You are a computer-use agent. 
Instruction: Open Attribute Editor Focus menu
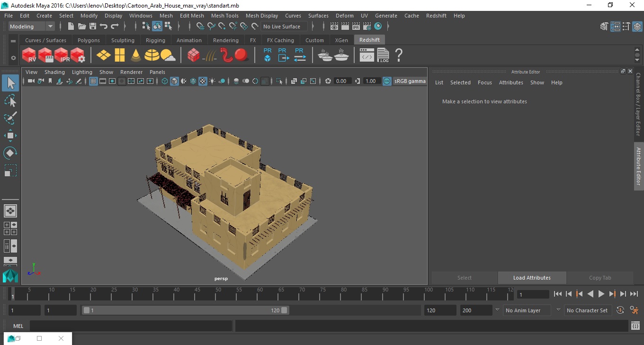click(x=484, y=82)
